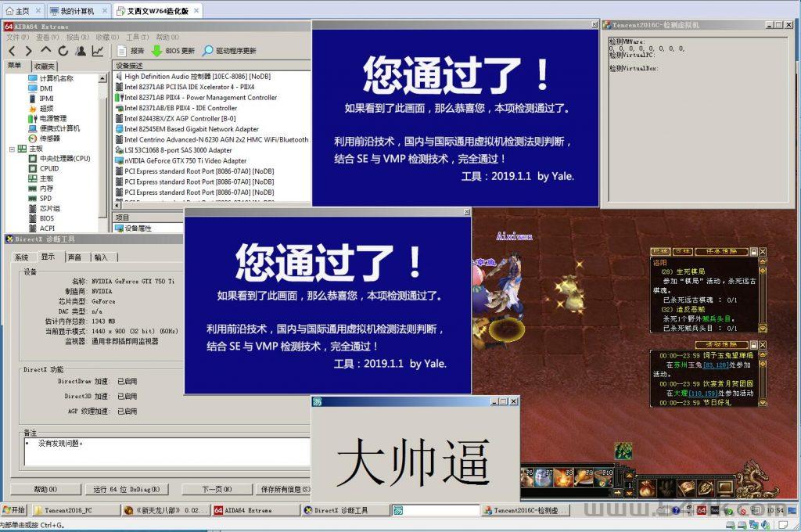Click the green BIOS 更新 arrow icon
Image resolution: width=801 pixels, height=532 pixels.
(x=156, y=51)
